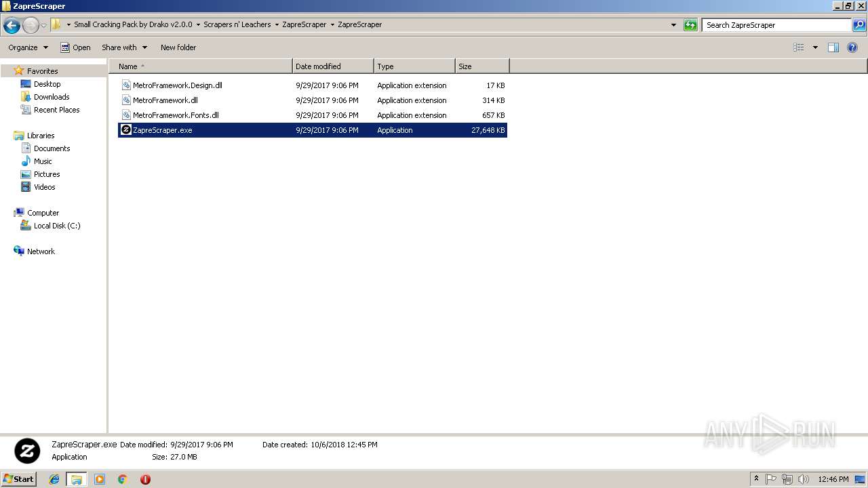Select Network in navigation pane
868x488 pixels.
click(41, 251)
